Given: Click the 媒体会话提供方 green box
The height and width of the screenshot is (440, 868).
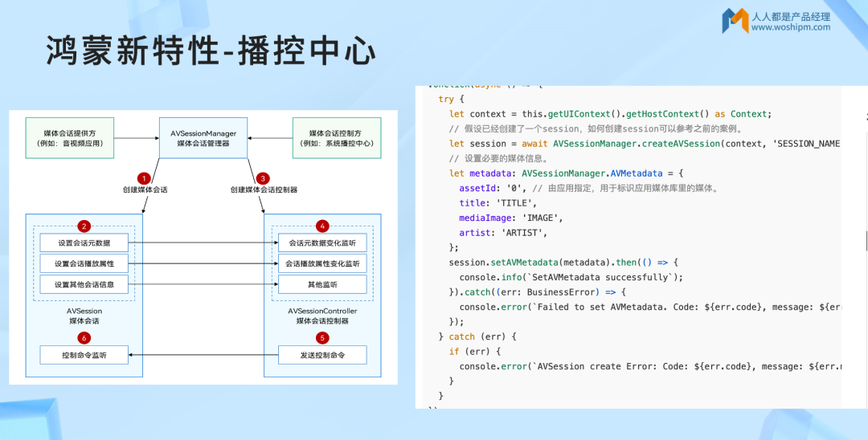Looking at the screenshot, I should [x=69, y=138].
